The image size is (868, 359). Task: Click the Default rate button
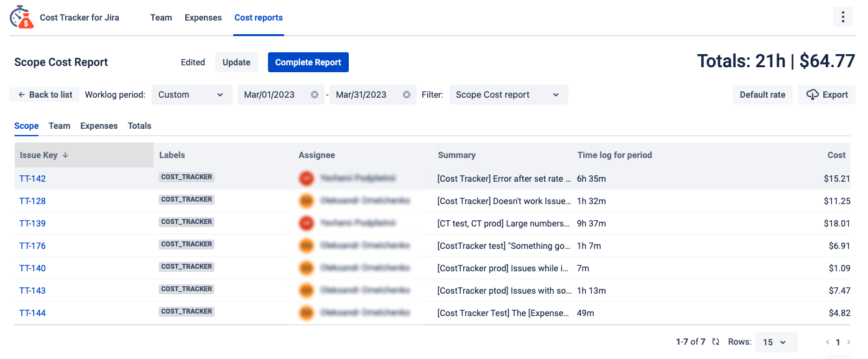pyautogui.click(x=762, y=94)
